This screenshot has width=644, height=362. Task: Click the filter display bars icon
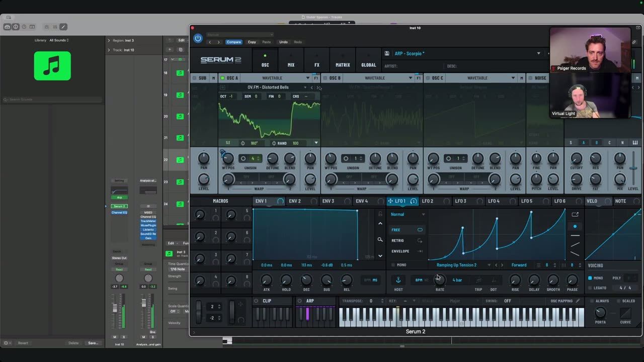click(x=635, y=143)
